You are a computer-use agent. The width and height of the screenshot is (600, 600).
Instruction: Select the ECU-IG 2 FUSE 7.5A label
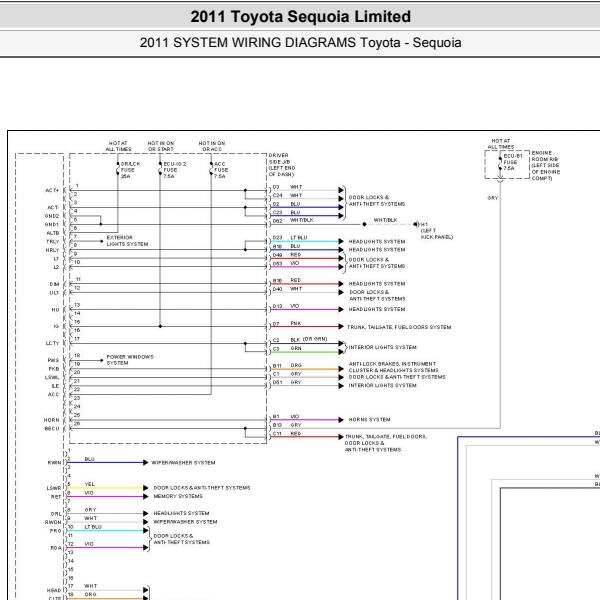tap(174, 170)
